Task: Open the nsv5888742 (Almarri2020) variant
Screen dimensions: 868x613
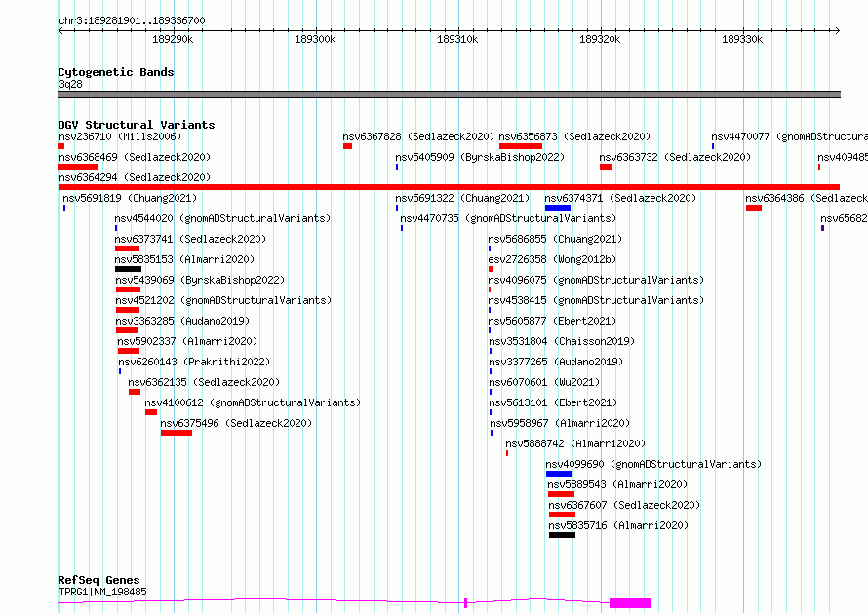Action: click(575, 443)
